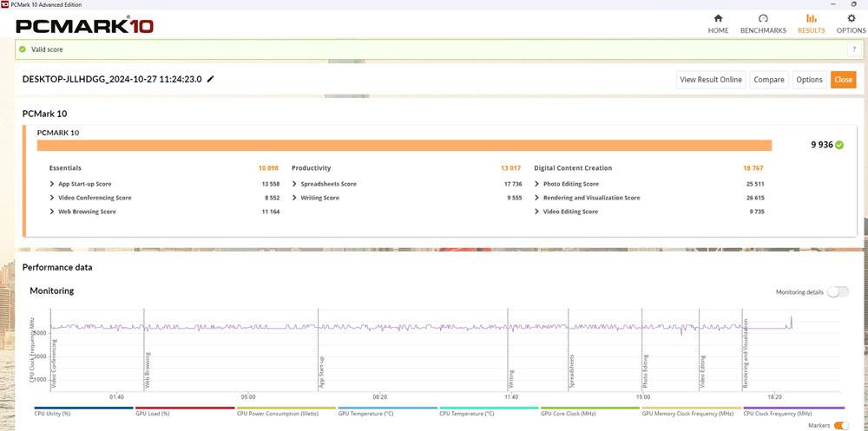
Task: Click Rendering and Visualization timeline marker
Action: (746, 354)
